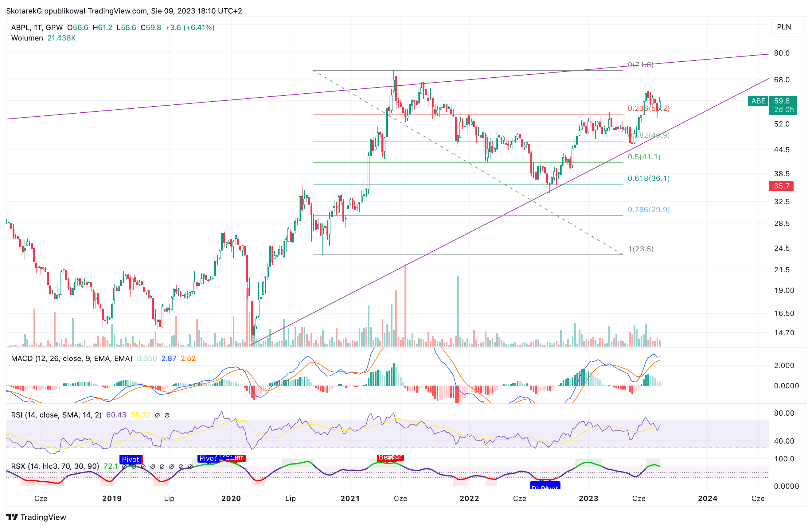Select the RSX value 72.1
This screenshot has width=812, height=528.
point(111,466)
